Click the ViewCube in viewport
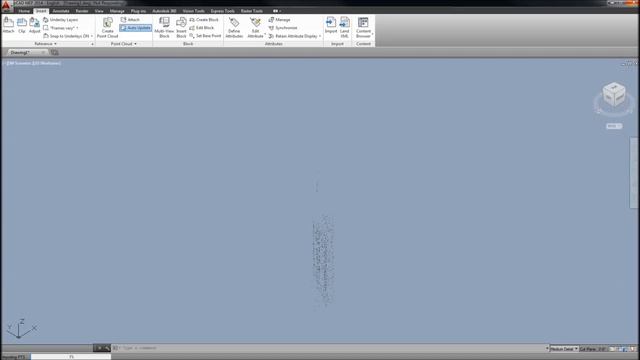Viewport: 640px width, 360px height. (614, 95)
